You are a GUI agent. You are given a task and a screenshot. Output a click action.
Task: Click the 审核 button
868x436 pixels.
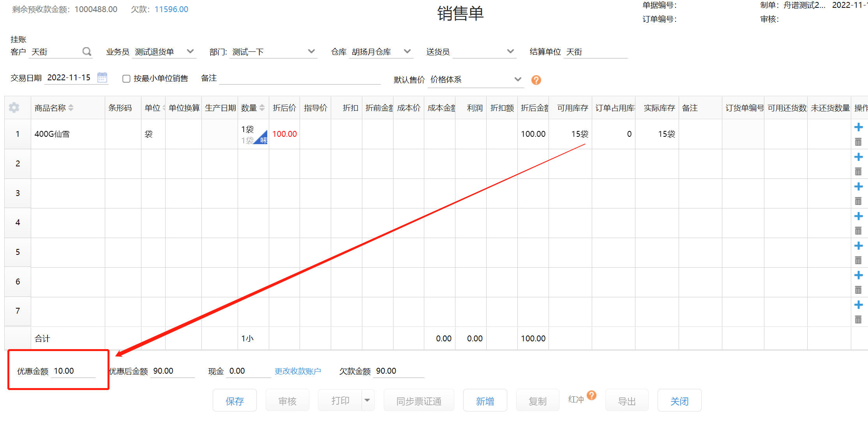click(x=288, y=401)
